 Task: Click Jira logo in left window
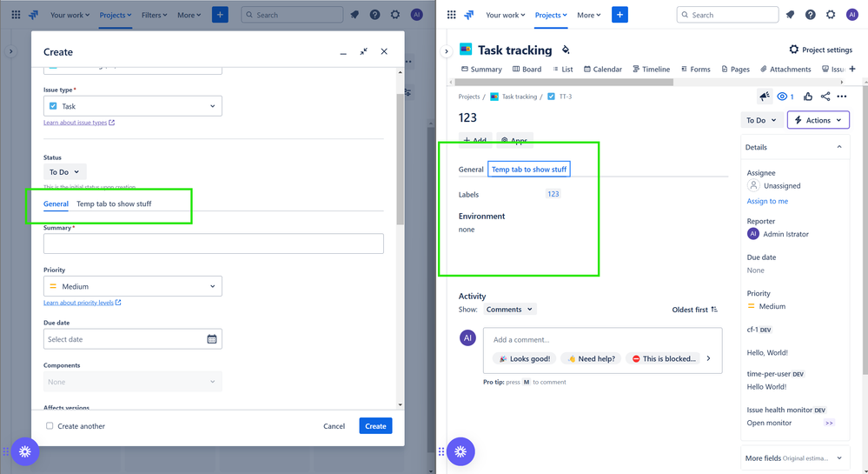[34, 15]
